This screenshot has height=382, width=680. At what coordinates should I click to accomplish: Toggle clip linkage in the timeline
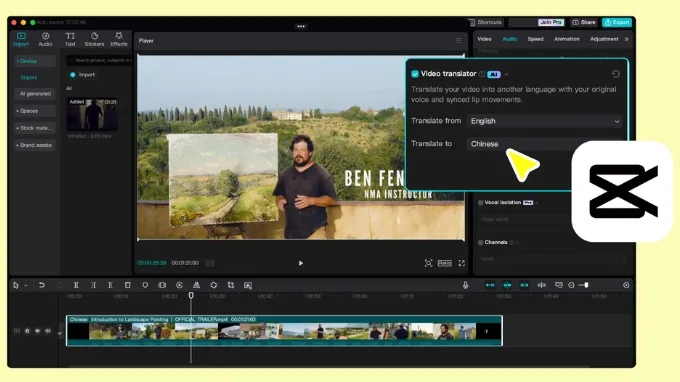click(524, 285)
